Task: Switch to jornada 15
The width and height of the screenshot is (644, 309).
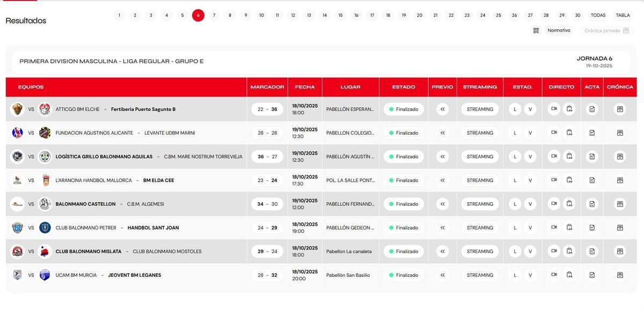Action: (340, 16)
